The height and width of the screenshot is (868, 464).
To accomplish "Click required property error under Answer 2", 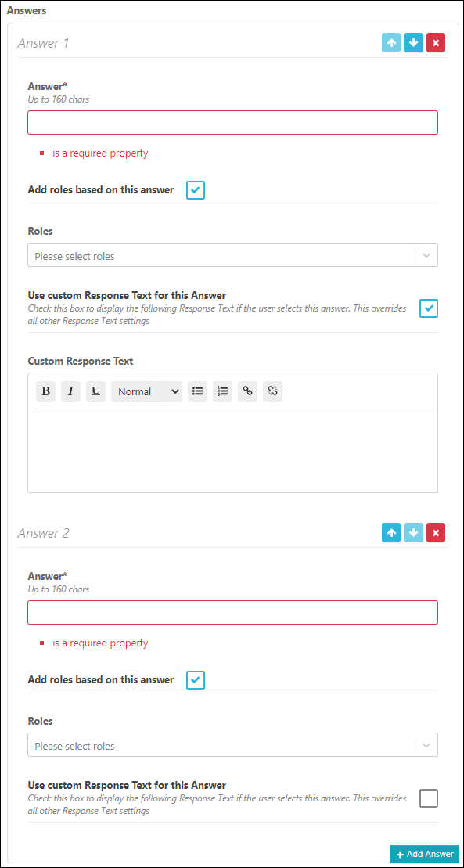I will pos(100,643).
